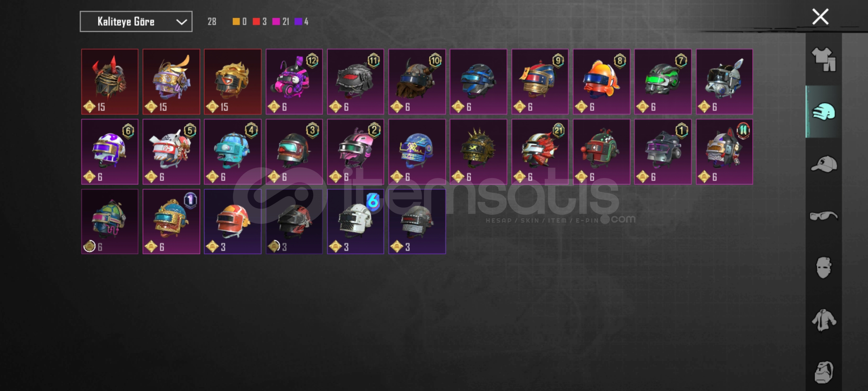Filter by pink quality swatch showing 21
Image resolution: width=868 pixels, height=391 pixels.
coord(281,22)
